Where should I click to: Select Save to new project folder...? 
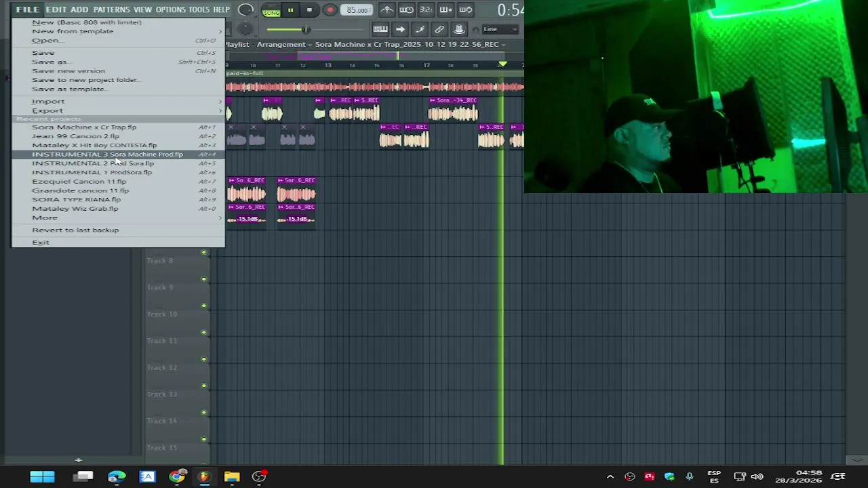118,79
